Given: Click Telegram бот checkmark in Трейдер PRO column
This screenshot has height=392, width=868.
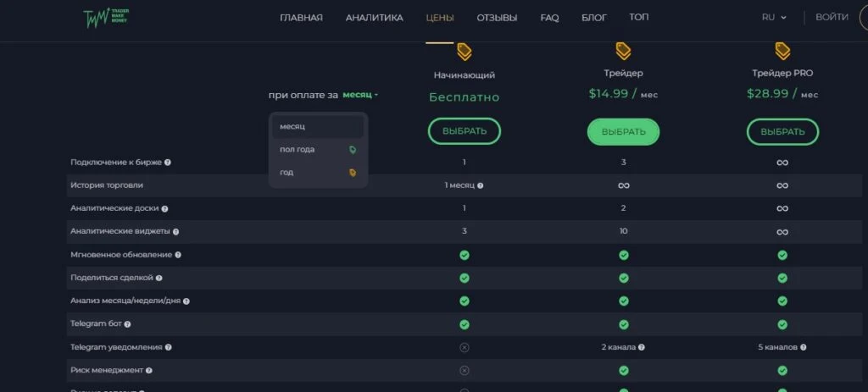Looking at the screenshot, I should (x=782, y=324).
